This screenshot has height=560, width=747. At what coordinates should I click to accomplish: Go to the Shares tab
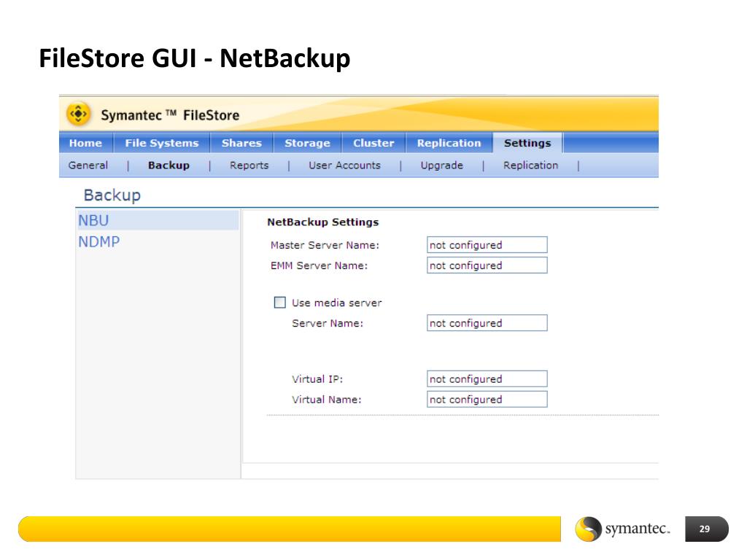click(x=241, y=143)
